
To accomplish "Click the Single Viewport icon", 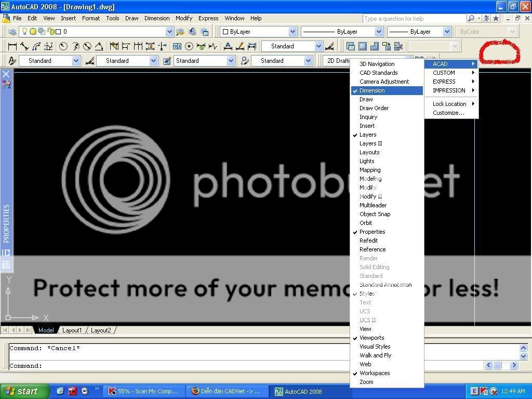I will 362,46.
